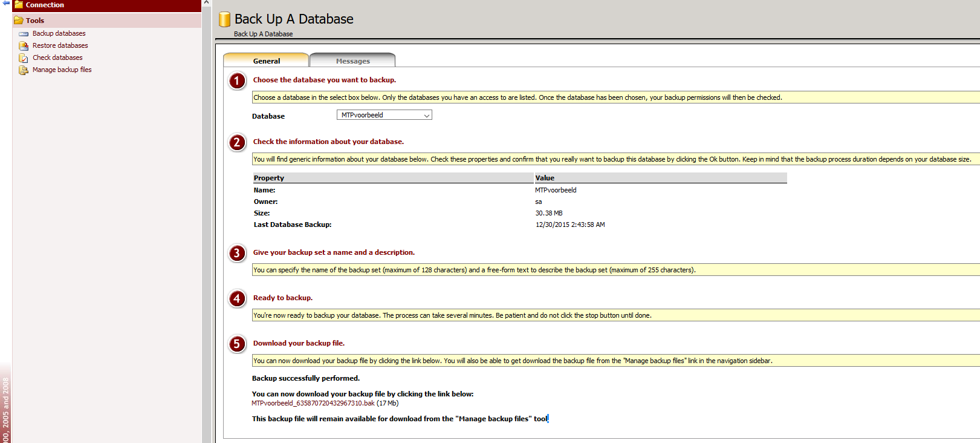Select the owner value sa
Viewport: 980px width, 443px height.
coord(539,202)
